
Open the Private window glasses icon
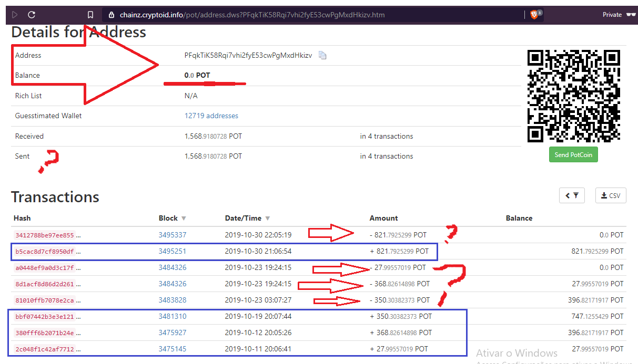pyautogui.click(x=631, y=15)
